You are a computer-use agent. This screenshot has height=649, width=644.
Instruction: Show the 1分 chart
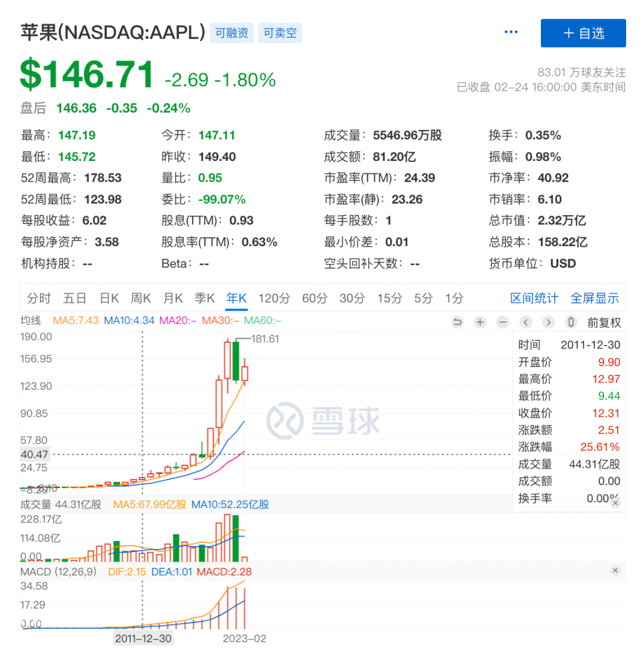pyautogui.click(x=454, y=298)
